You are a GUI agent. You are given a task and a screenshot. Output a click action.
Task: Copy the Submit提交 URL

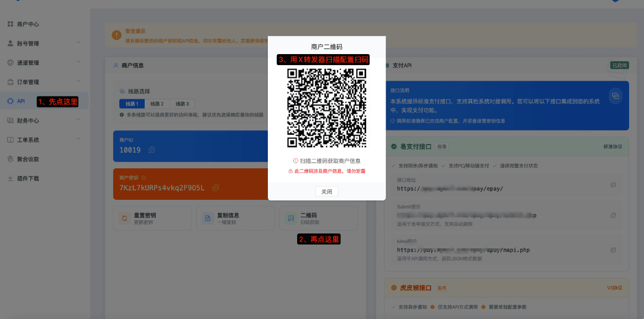(x=613, y=215)
